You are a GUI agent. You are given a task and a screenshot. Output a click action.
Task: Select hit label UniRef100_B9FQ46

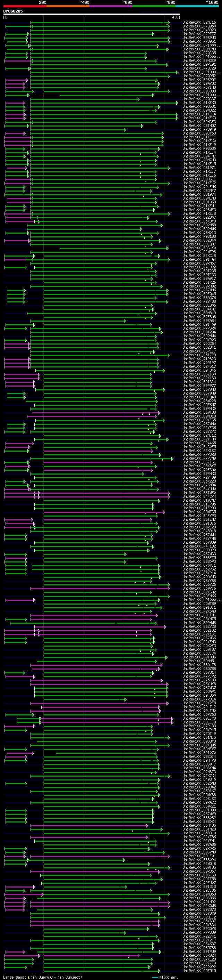coord(199,371)
